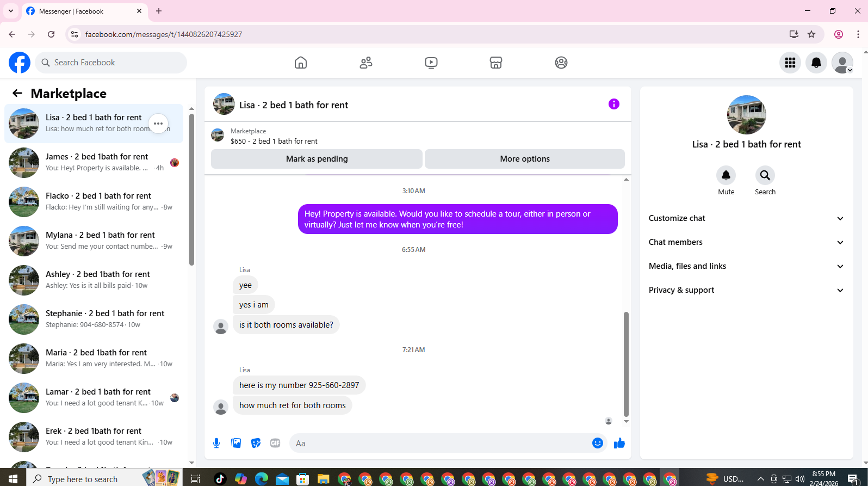The width and height of the screenshot is (868, 486).
Task: Focus the message input field
Action: click(441, 443)
